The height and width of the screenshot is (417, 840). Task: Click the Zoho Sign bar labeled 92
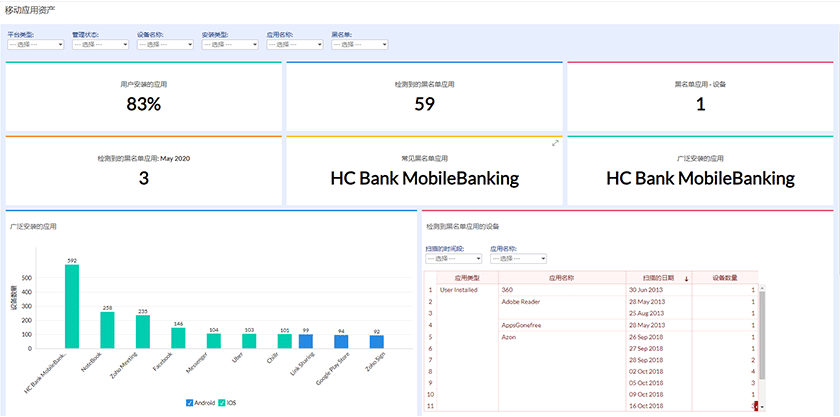point(377,342)
